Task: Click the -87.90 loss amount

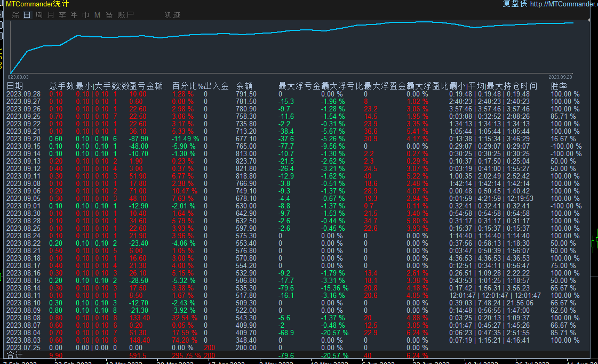Action: point(139,139)
